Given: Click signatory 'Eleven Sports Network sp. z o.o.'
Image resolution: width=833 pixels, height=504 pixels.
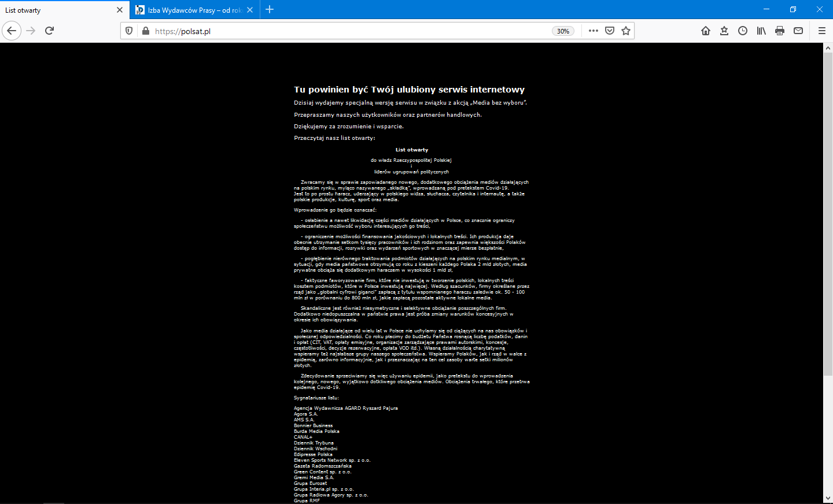Looking at the screenshot, I should coord(332,460).
